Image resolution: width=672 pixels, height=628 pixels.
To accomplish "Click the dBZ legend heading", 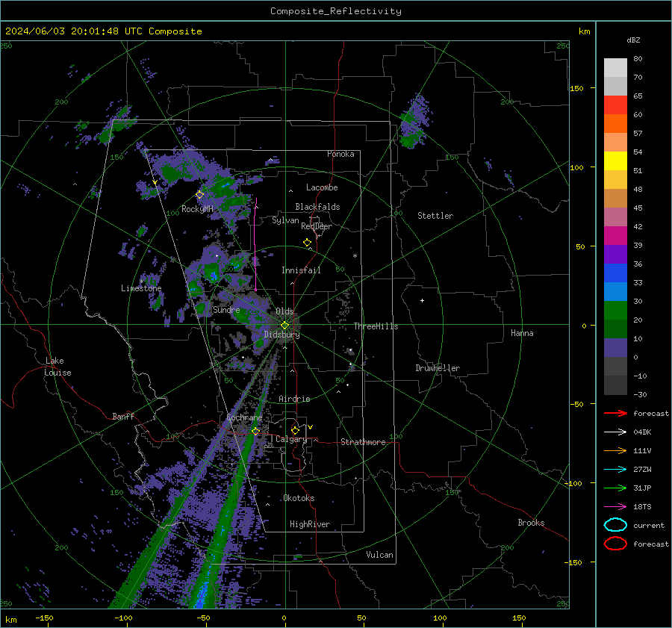I will tap(633, 40).
